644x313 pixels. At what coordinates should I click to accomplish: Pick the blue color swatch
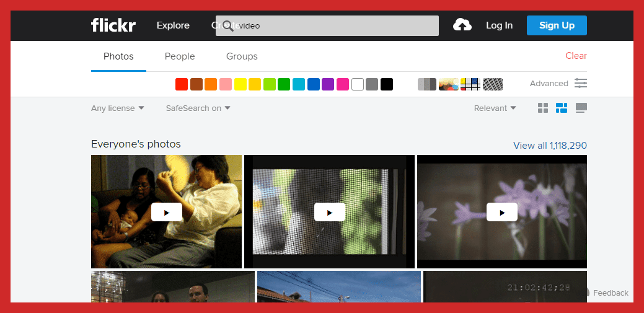(x=314, y=84)
